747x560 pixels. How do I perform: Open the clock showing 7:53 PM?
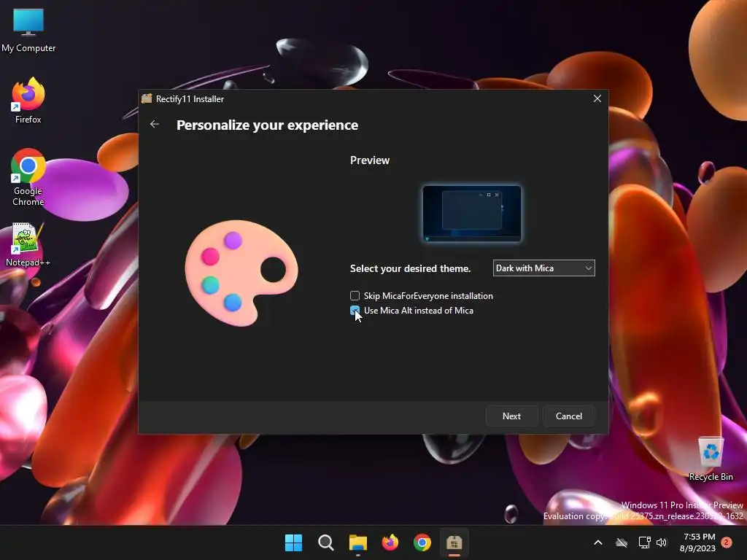tap(697, 542)
